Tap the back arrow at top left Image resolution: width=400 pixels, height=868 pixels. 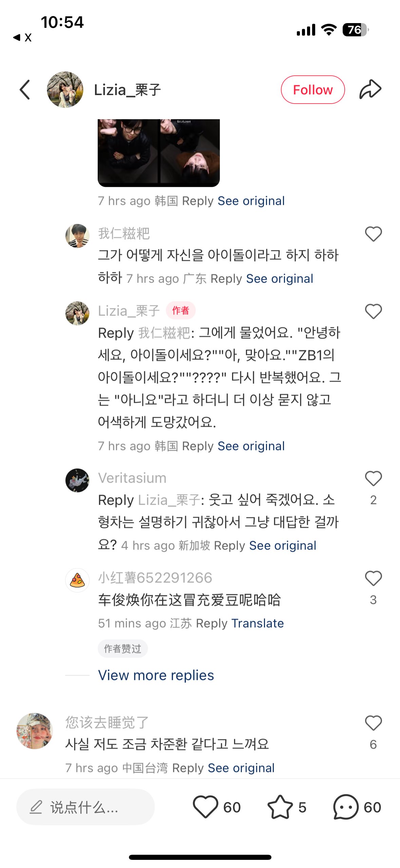pos(25,90)
